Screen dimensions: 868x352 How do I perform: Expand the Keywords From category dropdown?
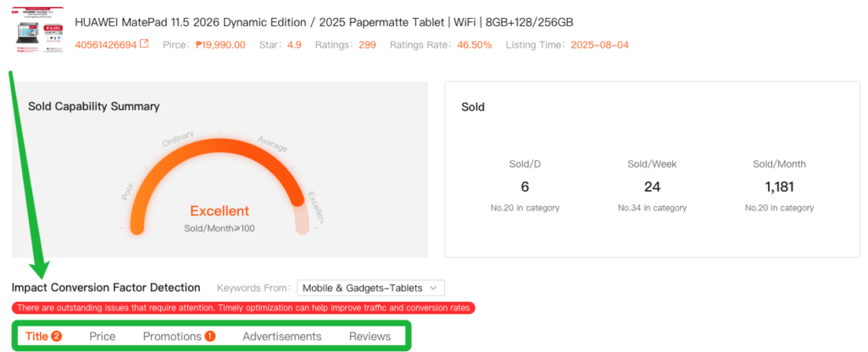(x=370, y=288)
